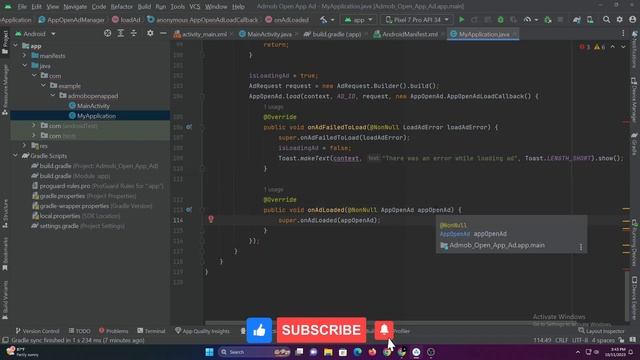Image resolution: width=640 pixels, height=360 pixels.
Task: Click the Make Project hammer icon
Action: tap(324, 20)
